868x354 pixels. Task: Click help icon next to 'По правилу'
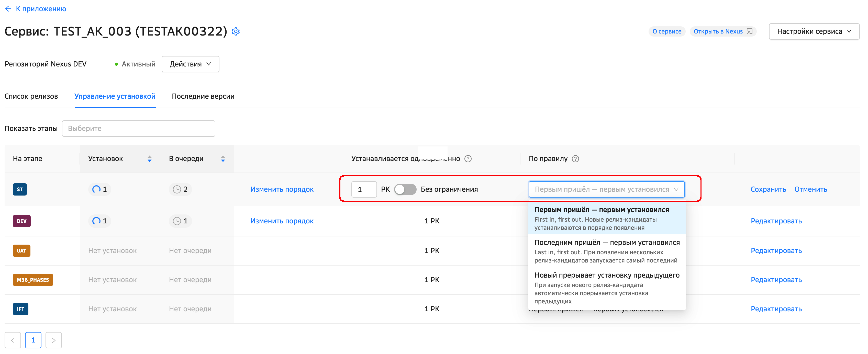(575, 159)
